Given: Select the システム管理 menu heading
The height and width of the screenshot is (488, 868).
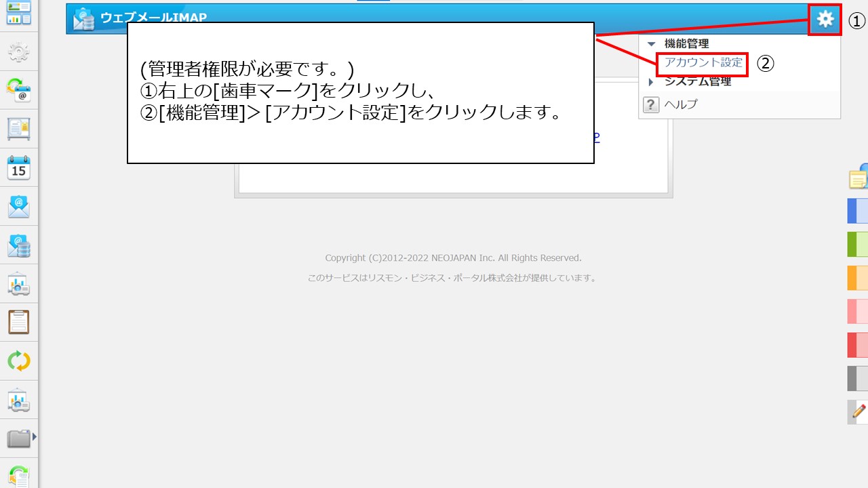Looking at the screenshot, I should tap(697, 82).
